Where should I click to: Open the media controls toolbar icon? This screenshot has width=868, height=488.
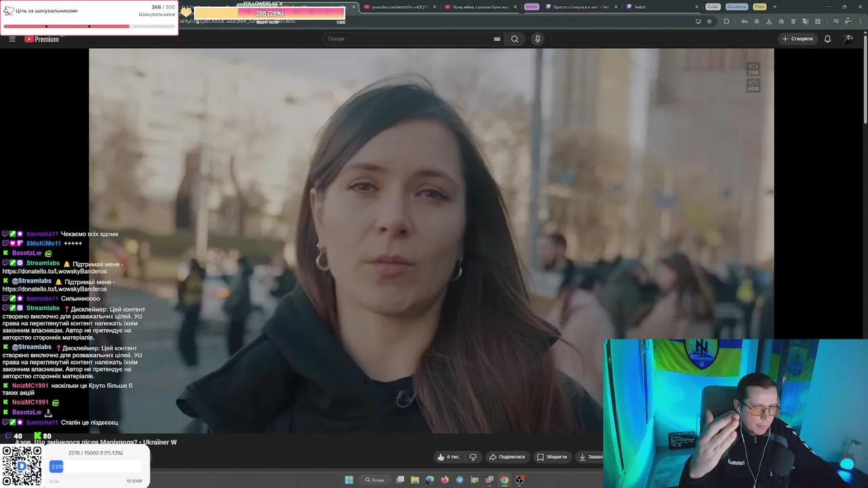click(x=836, y=21)
